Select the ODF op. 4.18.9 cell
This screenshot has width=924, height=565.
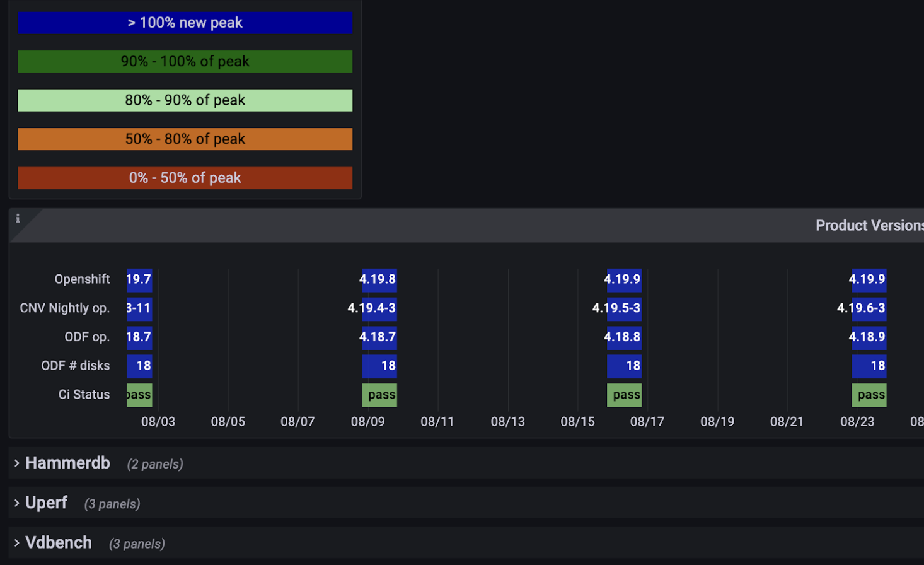(x=868, y=337)
